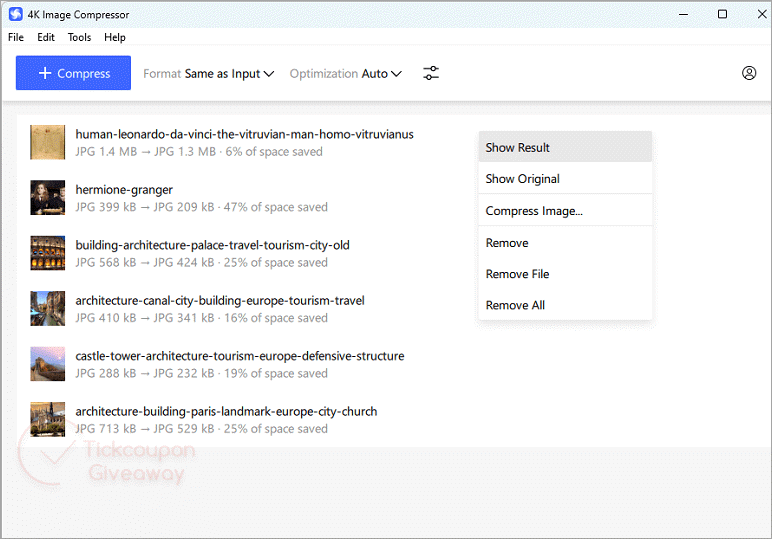The width and height of the screenshot is (772, 539).
Task: Select the canal city image thumbnail
Action: coord(47,309)
